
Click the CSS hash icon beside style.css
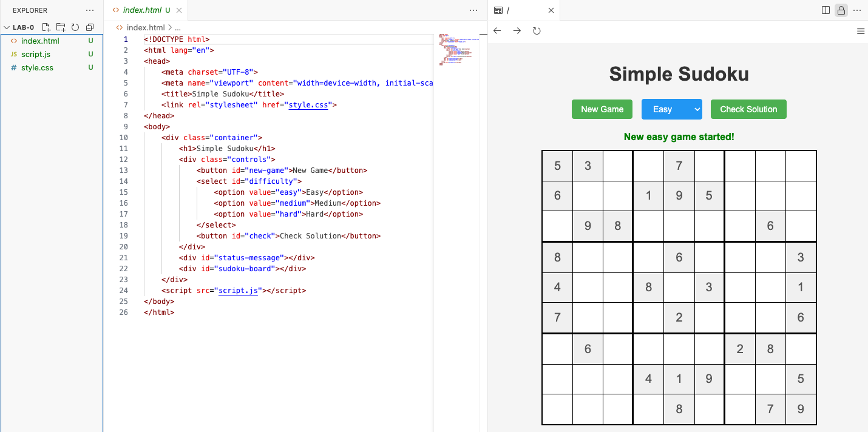click(13, 68)
